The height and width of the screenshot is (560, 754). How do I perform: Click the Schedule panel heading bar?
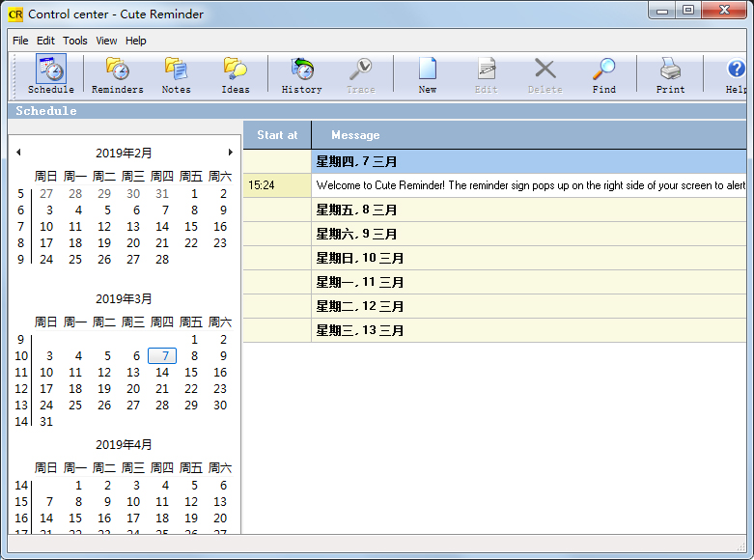(377, 111)
